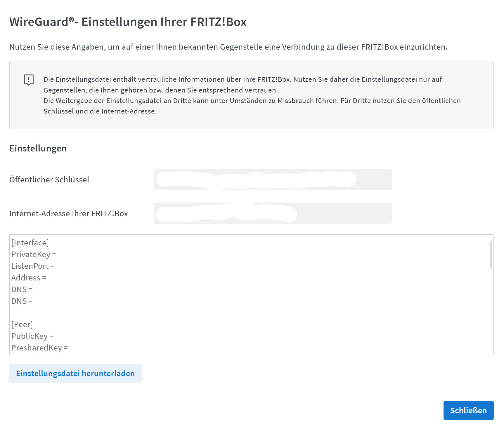Click the Schließen button
This screenshot has width=504, height=429.
coord(468,410)
